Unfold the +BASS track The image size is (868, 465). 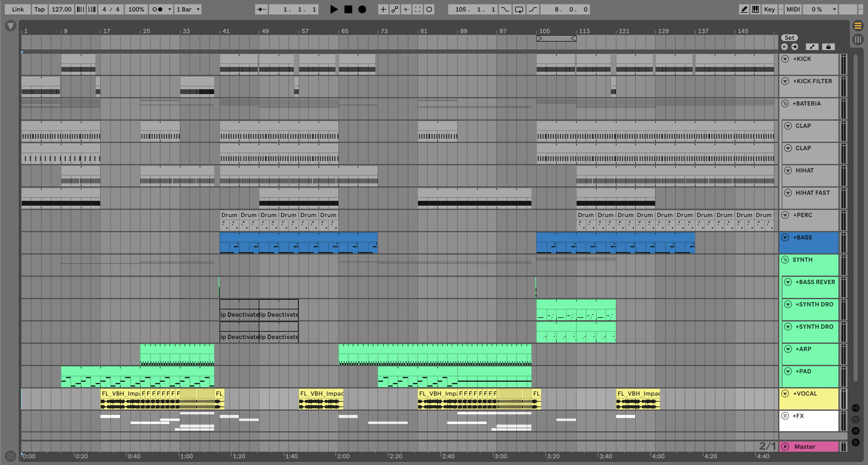[785, 238]
